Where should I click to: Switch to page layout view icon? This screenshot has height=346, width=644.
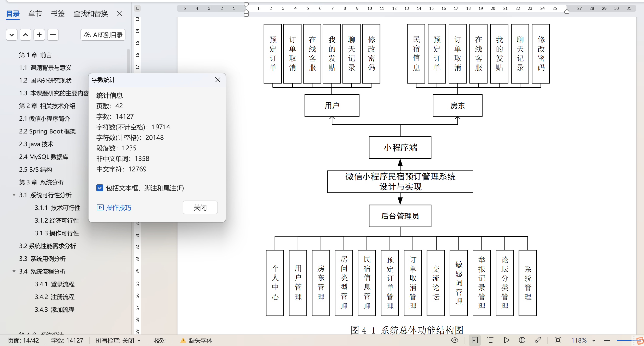pyautogui.click(x=475, y=340)
